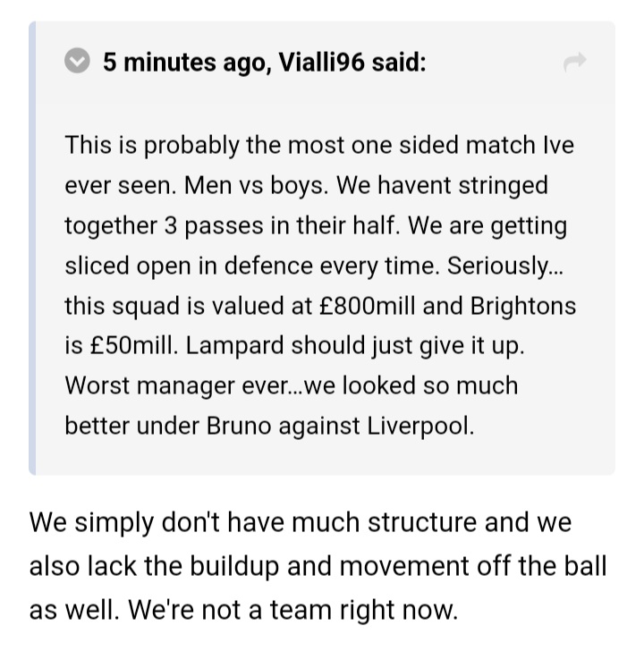This screenshot has width=644, height=651.
Task: Click the go-to-post arrow icon in quote header
Action: click(575, 62)
